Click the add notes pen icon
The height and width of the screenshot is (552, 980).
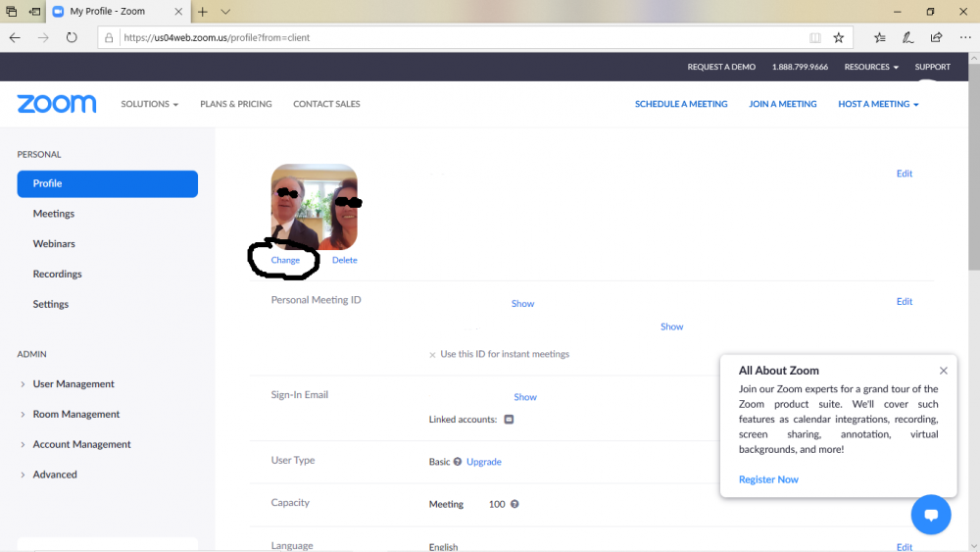[907, 37]
